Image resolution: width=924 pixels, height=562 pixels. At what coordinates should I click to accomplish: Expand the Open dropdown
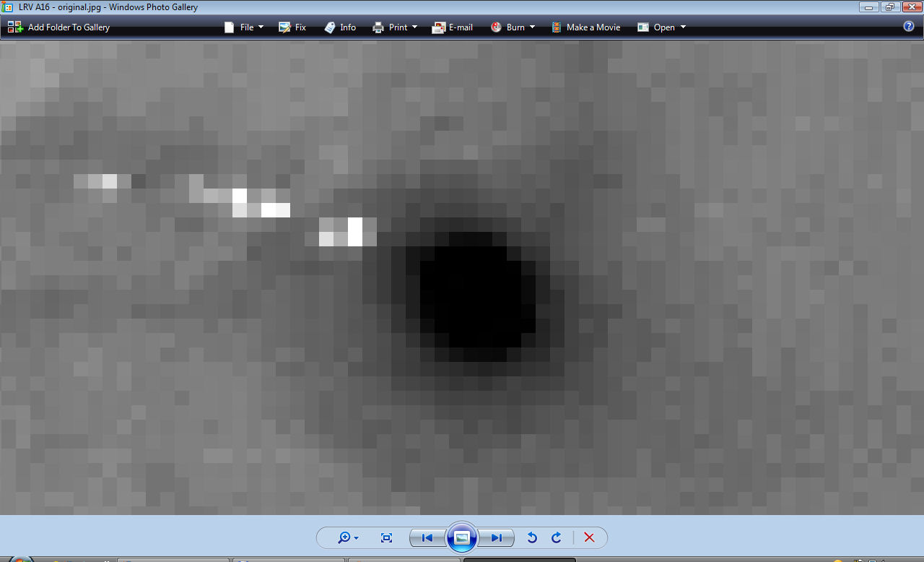661,27
